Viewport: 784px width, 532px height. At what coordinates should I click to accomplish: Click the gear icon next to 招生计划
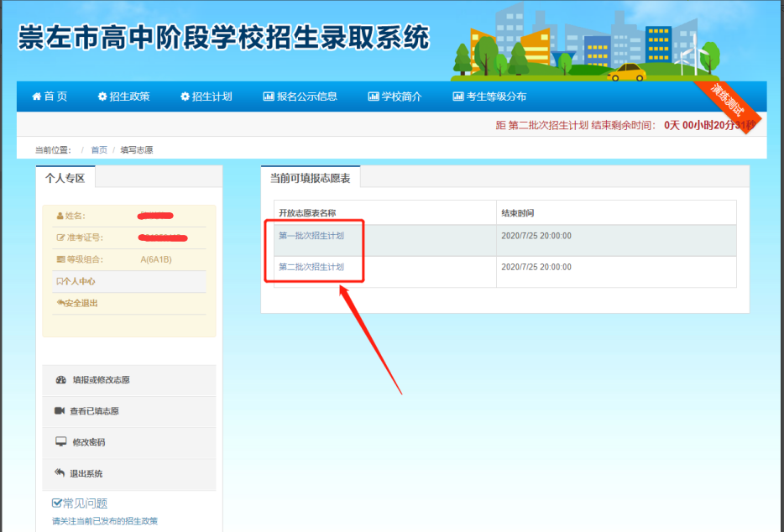(x=185, y=96)
